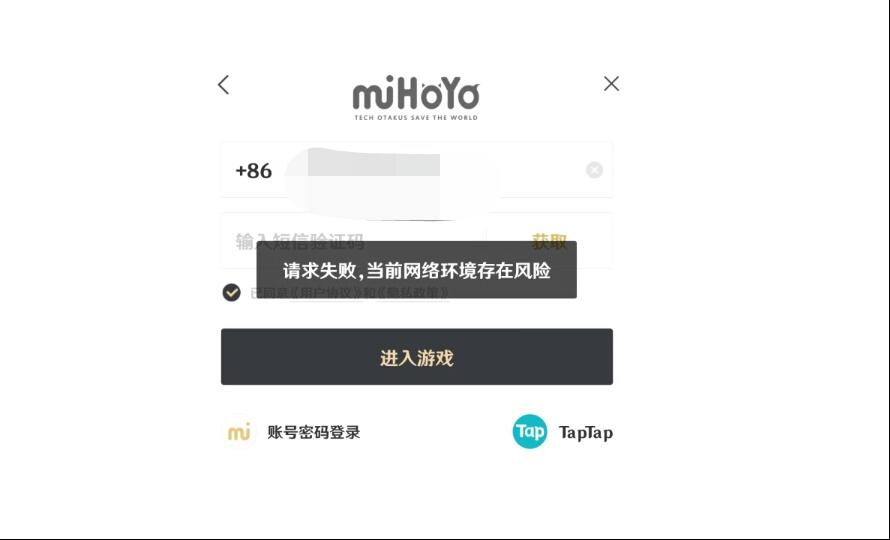Clear the phone number with the circled x
Screen dimensions: 890x540
tap(594, 170)
